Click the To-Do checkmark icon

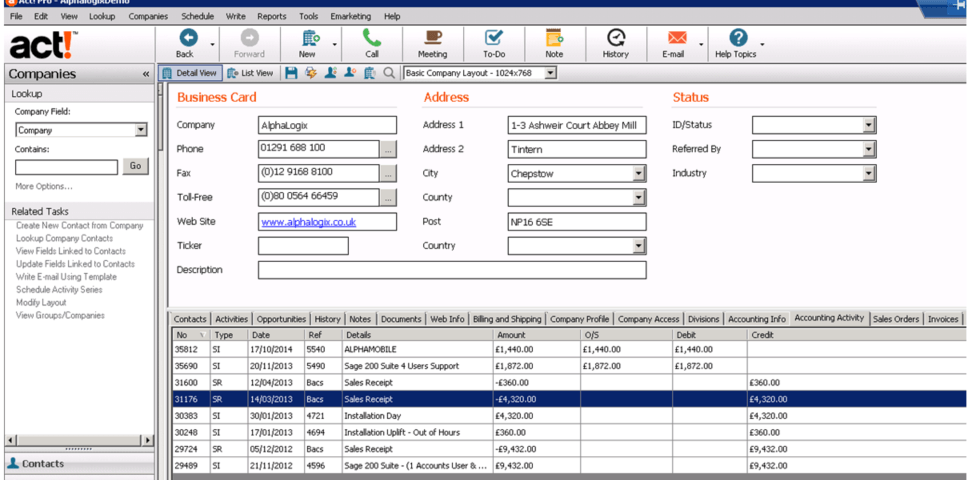click(494, 38)
